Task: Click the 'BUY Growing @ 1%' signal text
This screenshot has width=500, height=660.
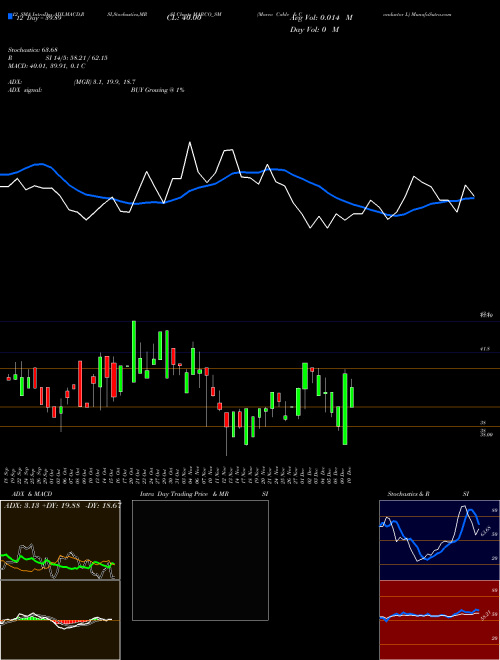Action: click(157, 90)
